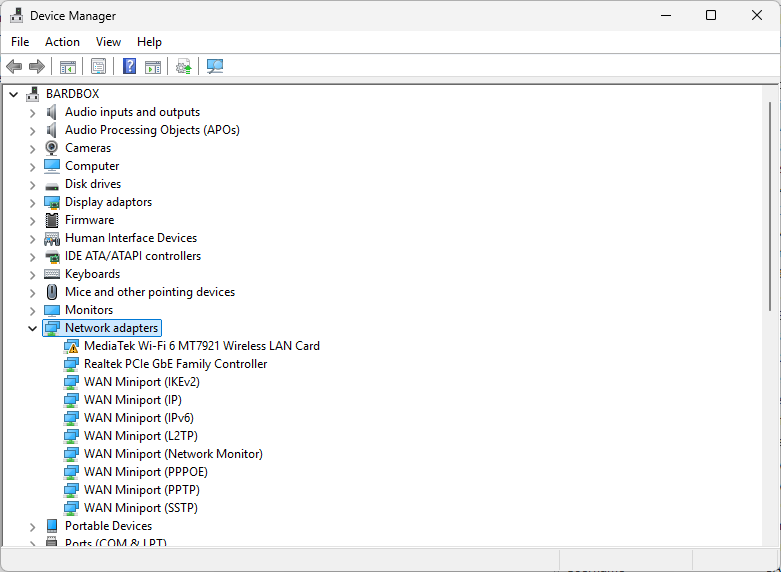Viewport: 781px width, 572px height.
Task: Click the keyboard icon beside Keyboards
Action: tap(52, 274)
